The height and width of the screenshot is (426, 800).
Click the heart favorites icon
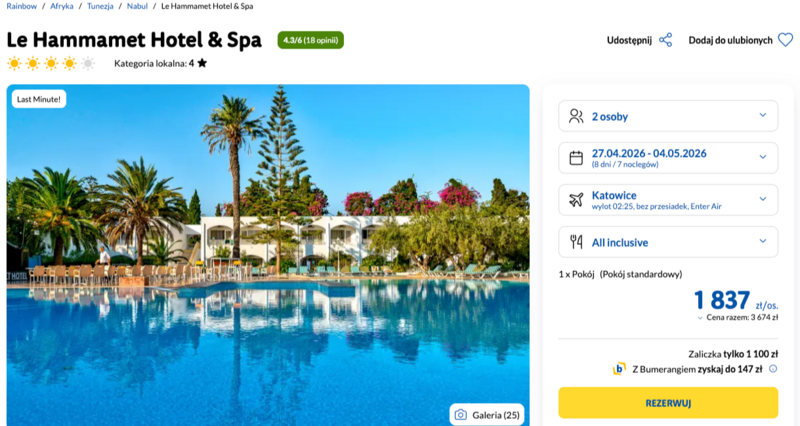(785, 40)
